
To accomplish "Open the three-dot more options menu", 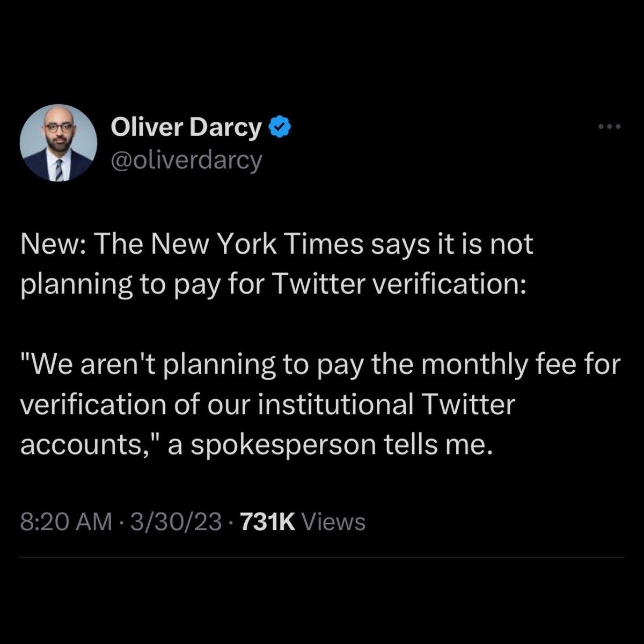I will [x=609, y=127].
